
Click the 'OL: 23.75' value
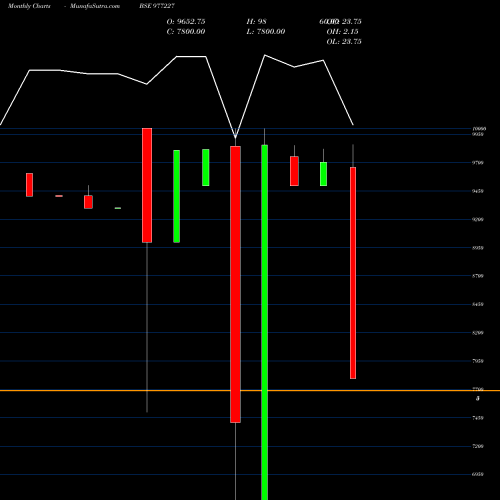[344, 41]
